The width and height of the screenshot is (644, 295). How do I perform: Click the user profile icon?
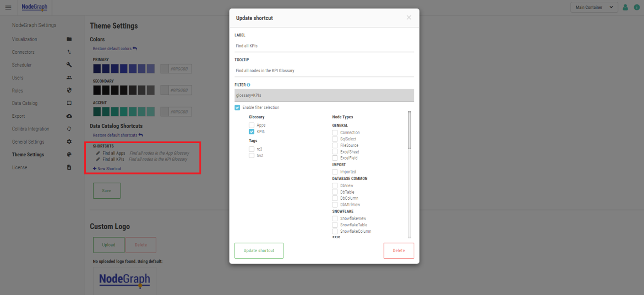625,7
